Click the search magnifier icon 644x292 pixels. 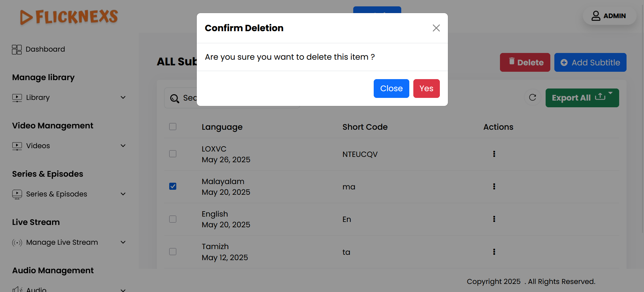click(175, 98)
